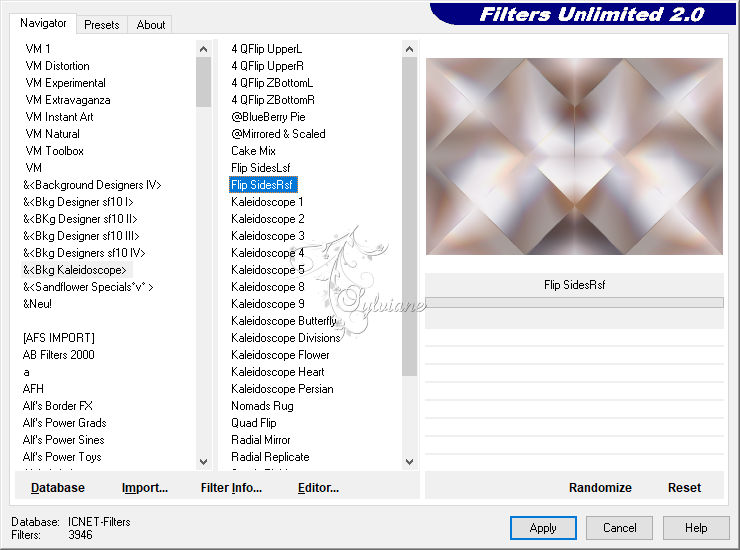
Task: Select Alf's Power Toys category
Action: point(62,457)
